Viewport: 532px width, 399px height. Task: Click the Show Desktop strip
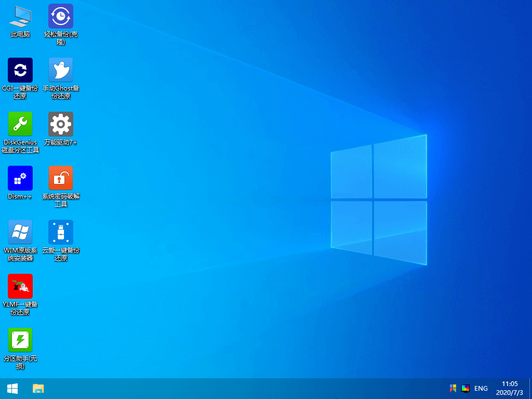(x=530, y=388)
